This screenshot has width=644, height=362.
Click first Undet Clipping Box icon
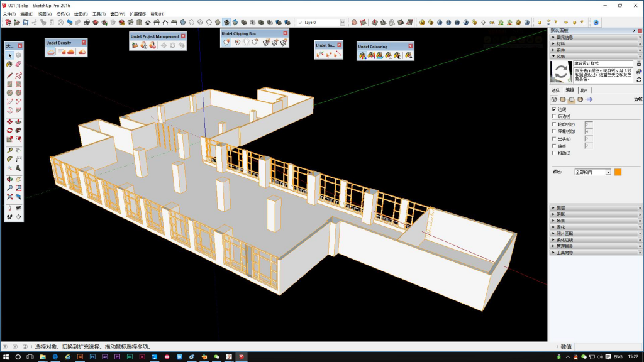pyautogui.click(x=226, y=42)
